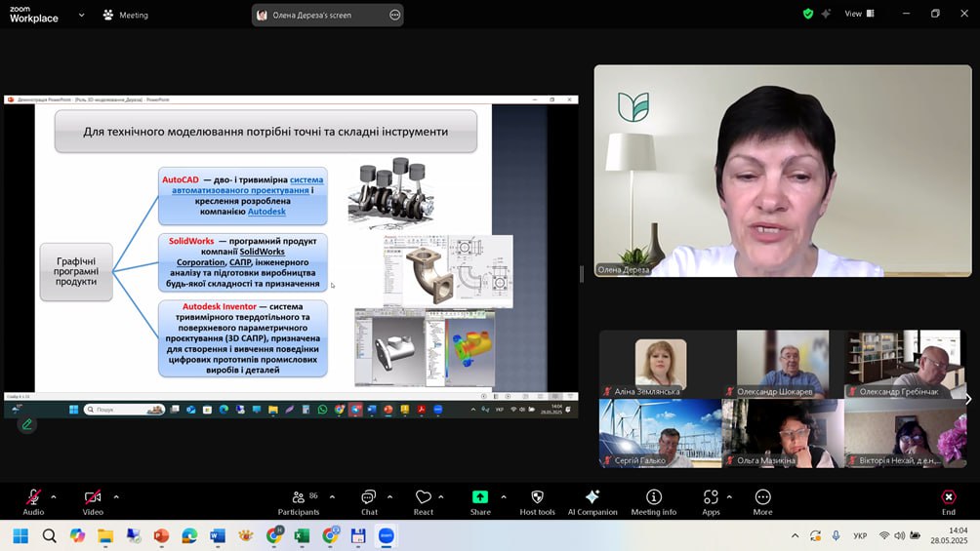Open the React heart menu
Viewport: 980px width, 551px height.
[x=423, y=501]
